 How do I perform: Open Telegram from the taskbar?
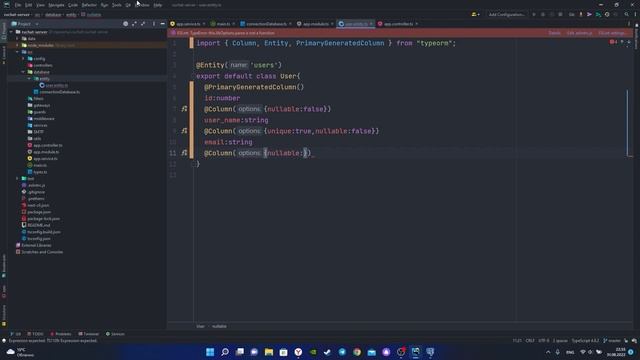pyautogui.click(x=342, y=352)
